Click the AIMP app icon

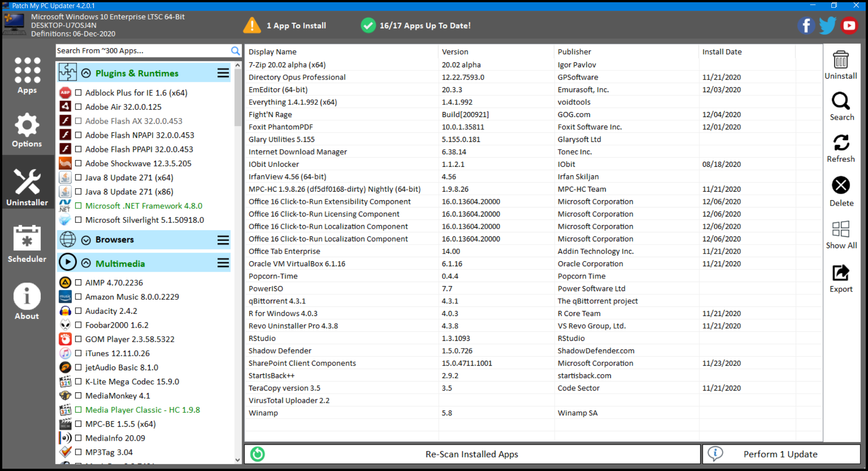(x=66, y=283)
